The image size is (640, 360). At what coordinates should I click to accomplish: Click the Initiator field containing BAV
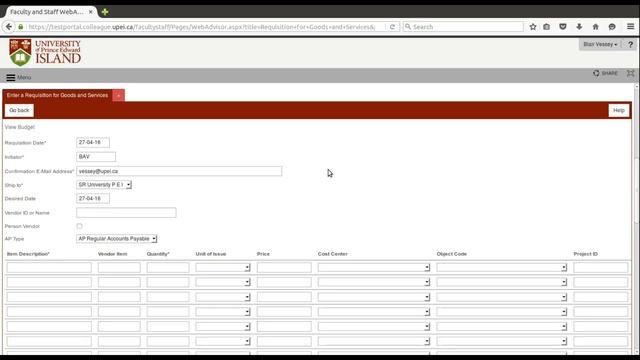(x=96, y=157)
